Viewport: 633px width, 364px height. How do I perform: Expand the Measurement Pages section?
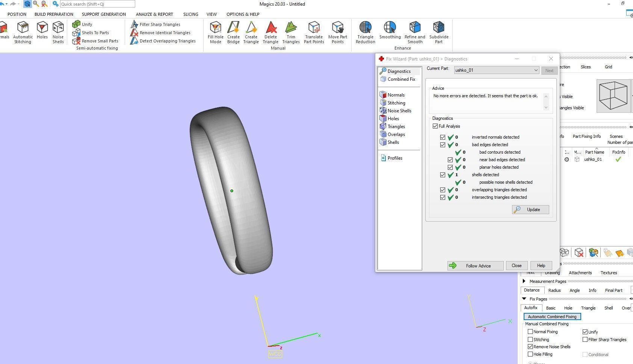(x=524, y=281)
